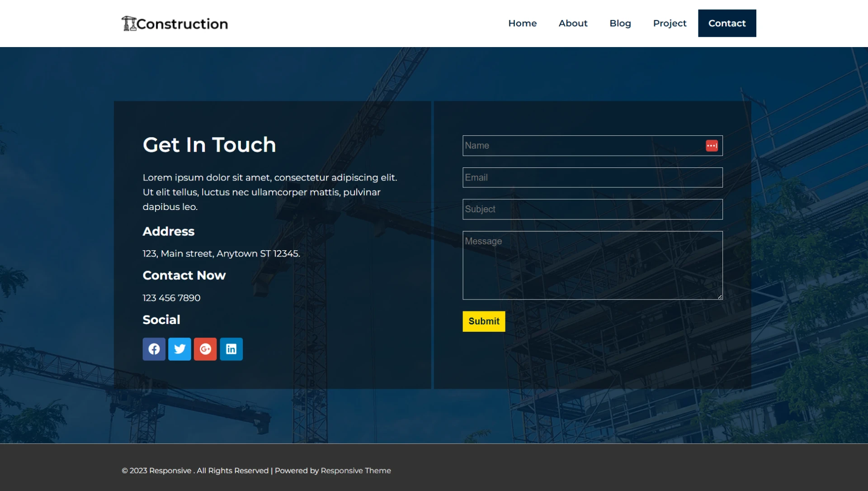This screenshot has height=491, width=868.
Task: Open the Project menu item
Action: point(670,23)
